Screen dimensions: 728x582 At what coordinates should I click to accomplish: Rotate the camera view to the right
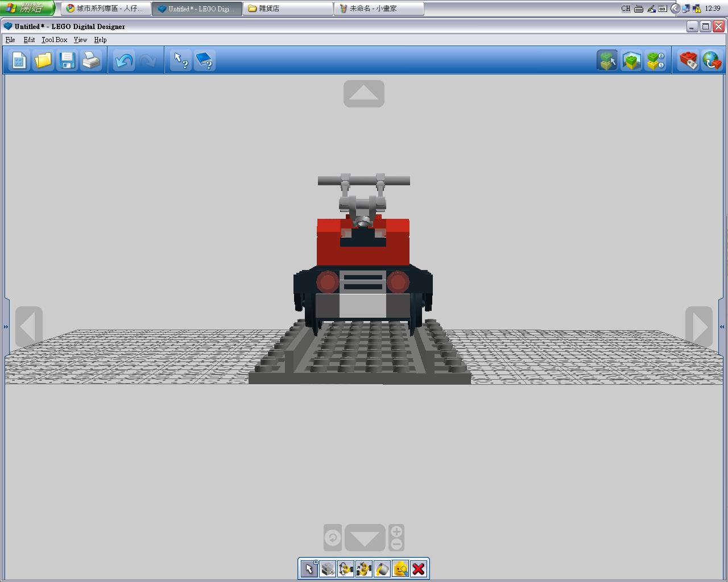[699, 327]
